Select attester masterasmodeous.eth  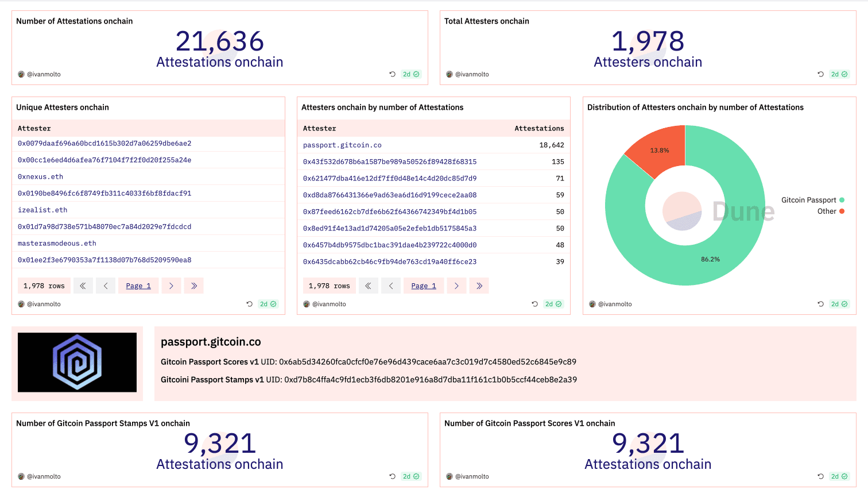tap(57, 244)
